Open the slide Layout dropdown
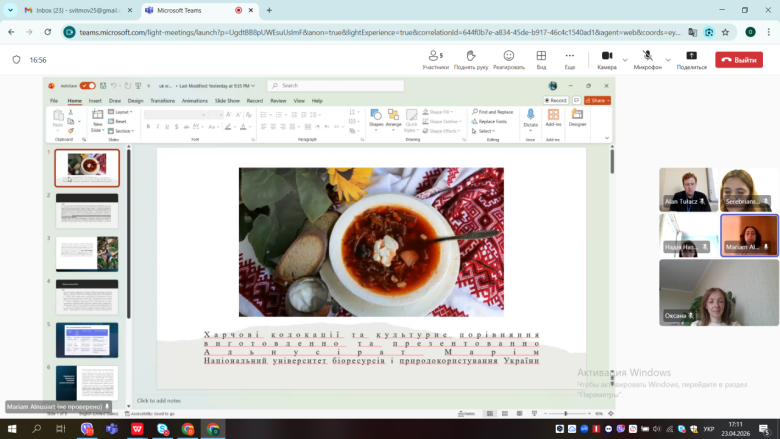The height and width of the screenshot is (439, 780). coord(120,112)
